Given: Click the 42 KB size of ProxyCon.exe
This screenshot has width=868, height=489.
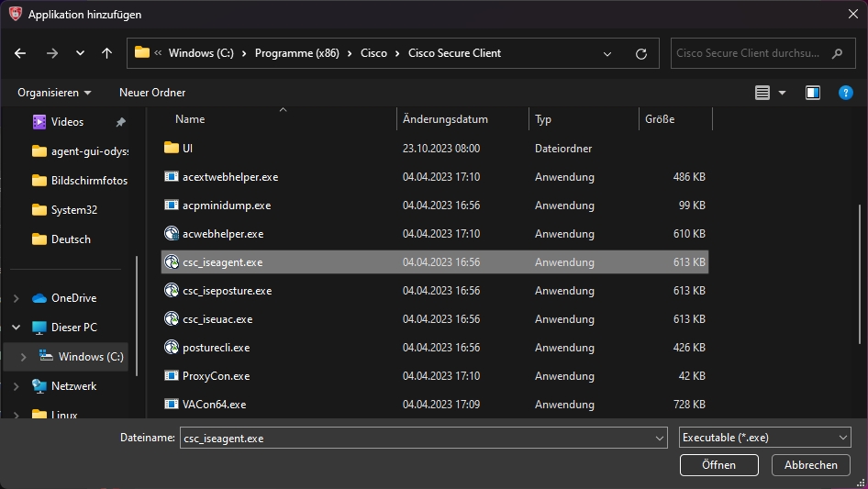Looking at the screenshot, I should pyautogui.click(x=692, y=376).
